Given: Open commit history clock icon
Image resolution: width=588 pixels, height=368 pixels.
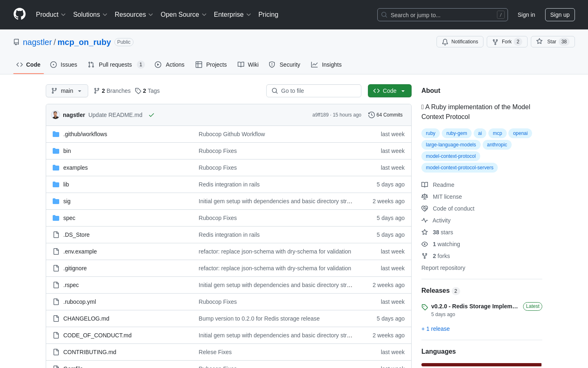Looking at the screenshot, I should tap(371, 115).
